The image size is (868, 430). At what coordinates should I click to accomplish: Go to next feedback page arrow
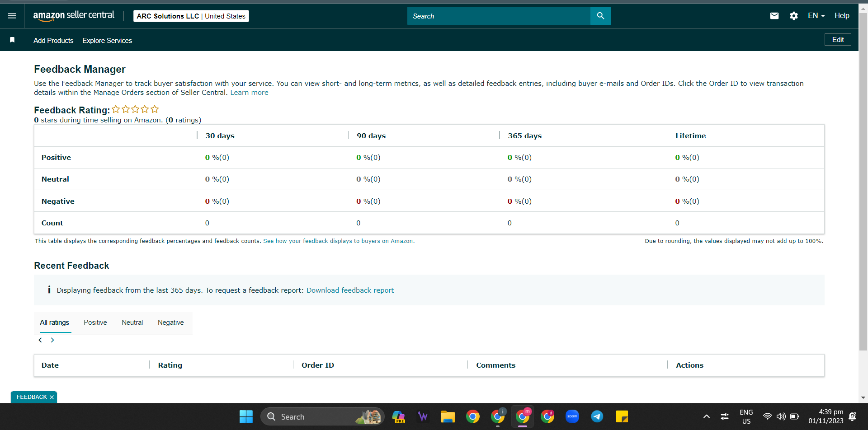click(52, 340)
